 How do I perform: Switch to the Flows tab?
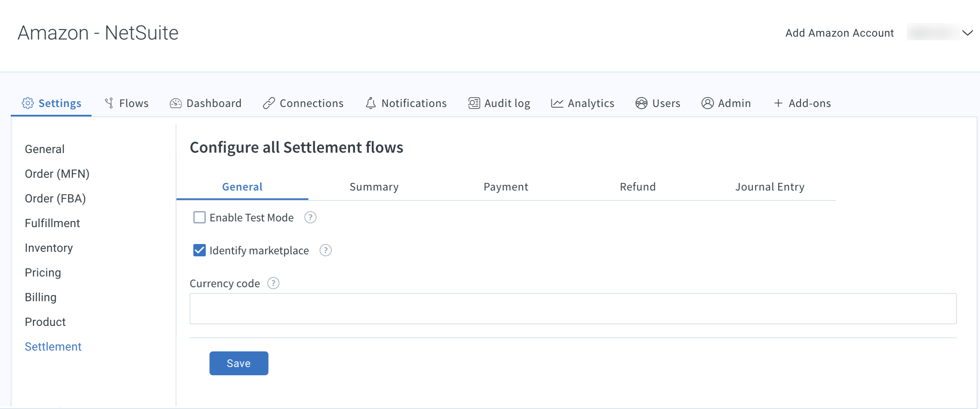pyautogui.click(x=126, y=103)
